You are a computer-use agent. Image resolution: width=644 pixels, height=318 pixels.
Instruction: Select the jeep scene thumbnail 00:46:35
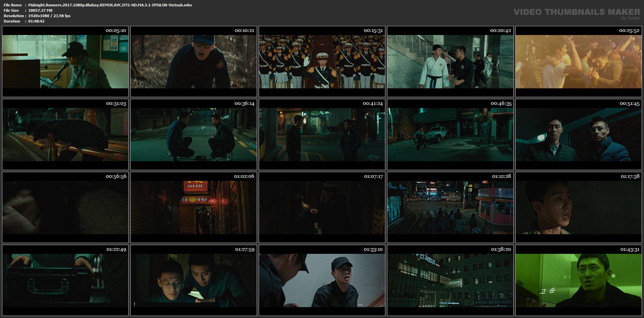click(450, 134)
